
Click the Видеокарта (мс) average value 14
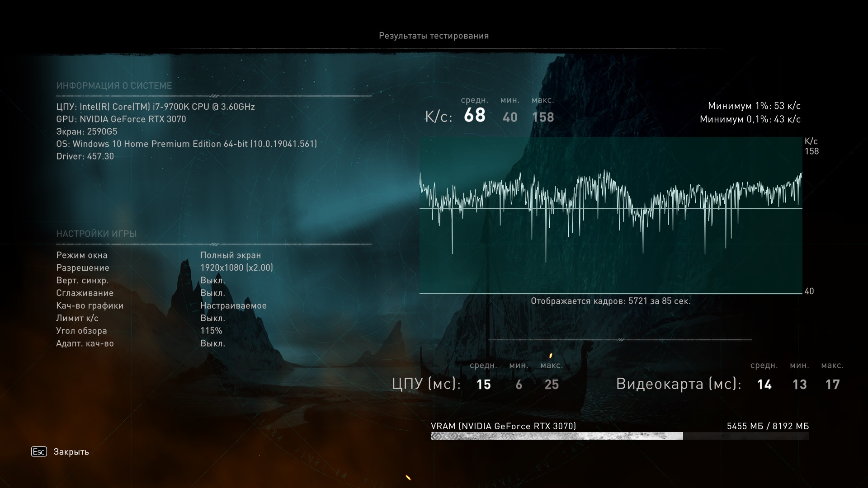point(764,385)
